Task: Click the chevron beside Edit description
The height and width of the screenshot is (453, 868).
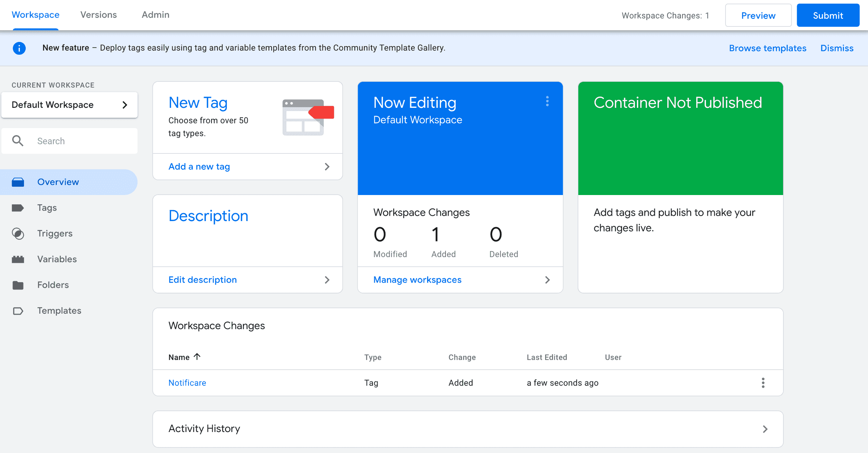Action: click(327, 280)
